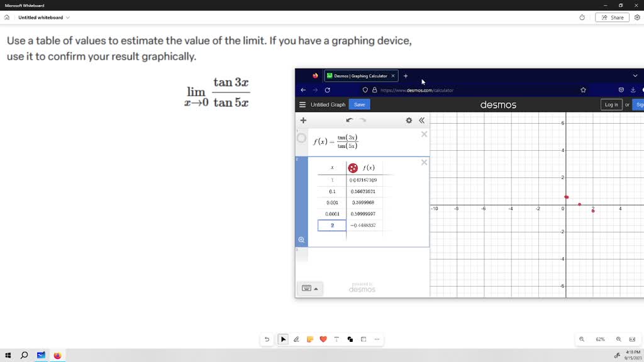Collapse the Desmos expressions panel
This screenshot has height=362, width=644.
pos(421,120)
